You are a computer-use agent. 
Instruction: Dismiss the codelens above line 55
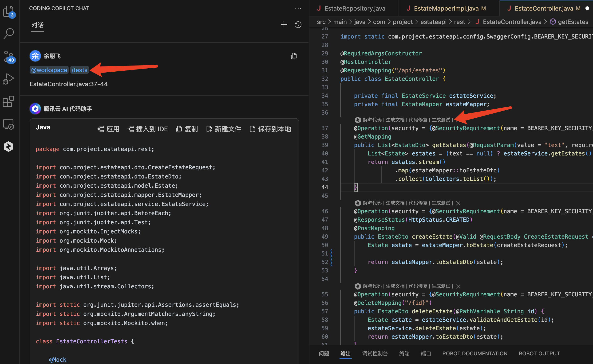458,286
